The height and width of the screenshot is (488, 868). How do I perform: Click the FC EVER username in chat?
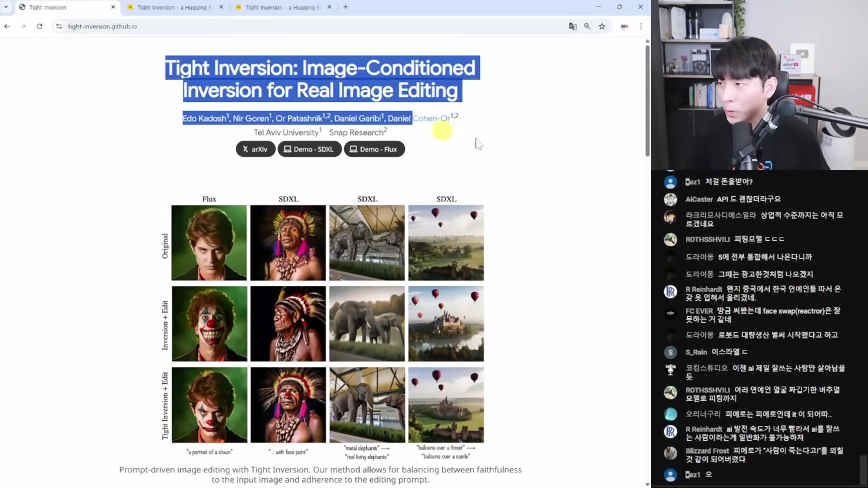coord(699,311)
